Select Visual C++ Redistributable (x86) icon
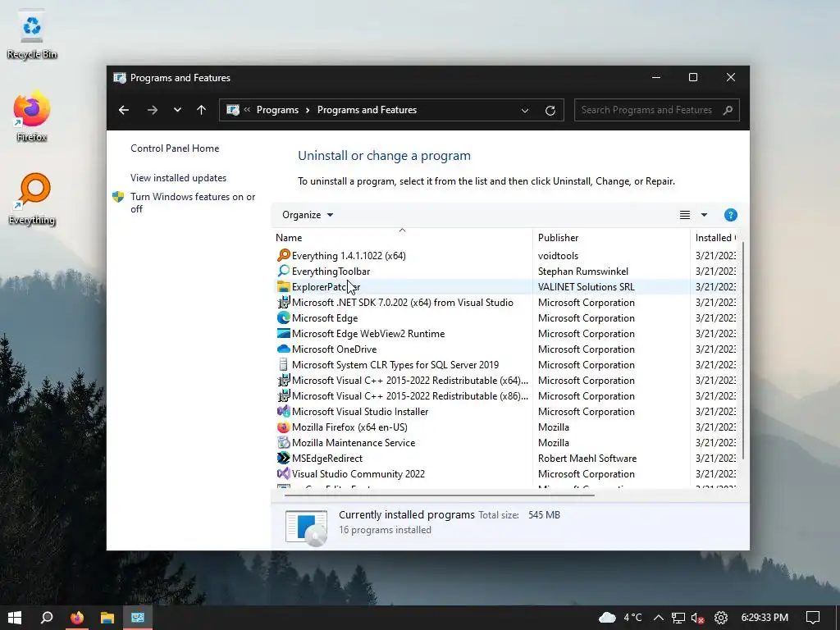 [283, 396]
